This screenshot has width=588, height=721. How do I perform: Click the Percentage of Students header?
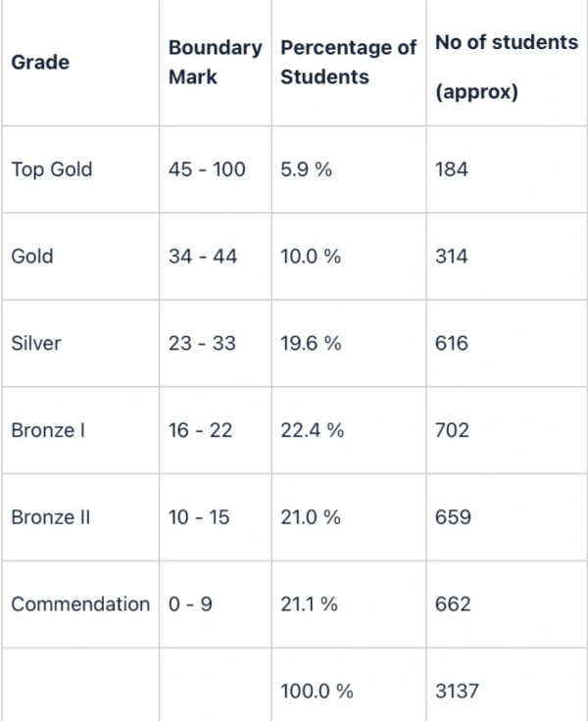(x=348, y=62)
